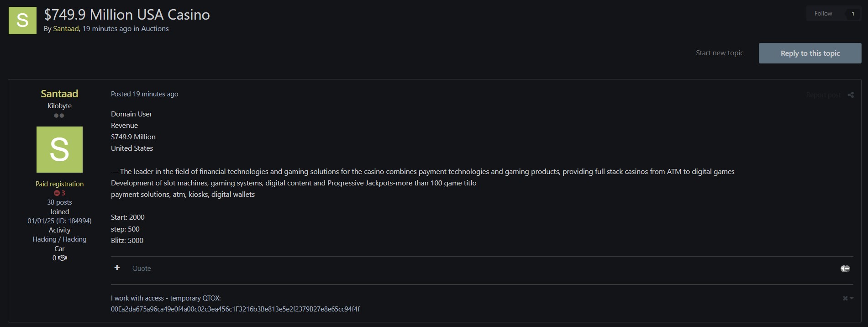868x327 pixels.
Task: Click the Kilobyte rank dots icon
Action: pyautogui.click(x=59, y=116)
